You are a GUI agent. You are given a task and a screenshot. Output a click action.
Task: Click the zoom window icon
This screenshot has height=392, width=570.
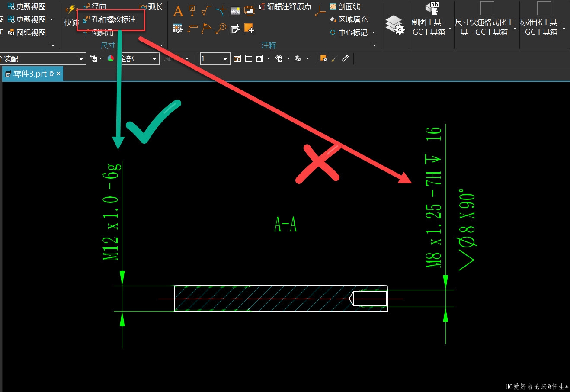click(x=237, y=58)
